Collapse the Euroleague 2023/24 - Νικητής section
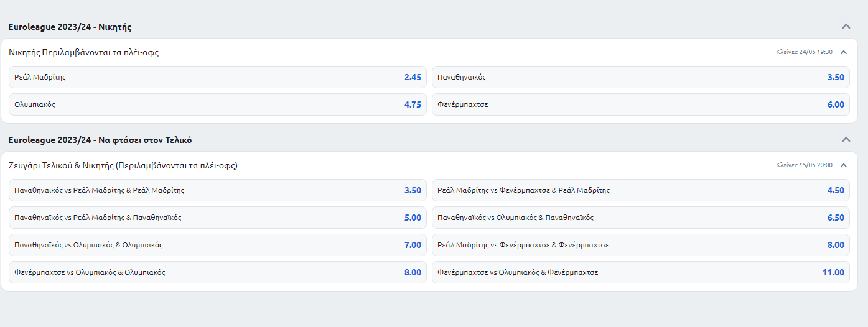This screenshot has height=327, width=868. [846, 26]
